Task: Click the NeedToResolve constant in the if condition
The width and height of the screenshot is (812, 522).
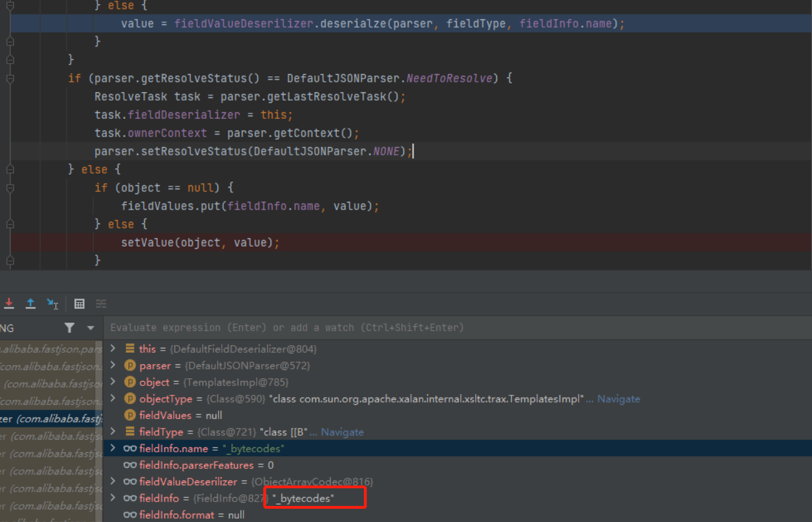Action: tap(449, 79)
